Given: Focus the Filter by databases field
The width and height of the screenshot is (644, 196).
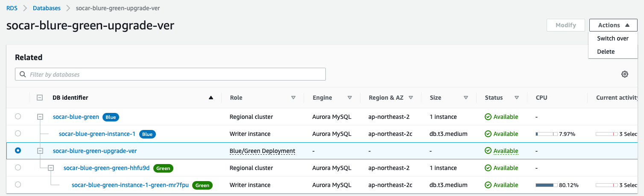Looking at the screenshot, I should click(x=170, y=74).
